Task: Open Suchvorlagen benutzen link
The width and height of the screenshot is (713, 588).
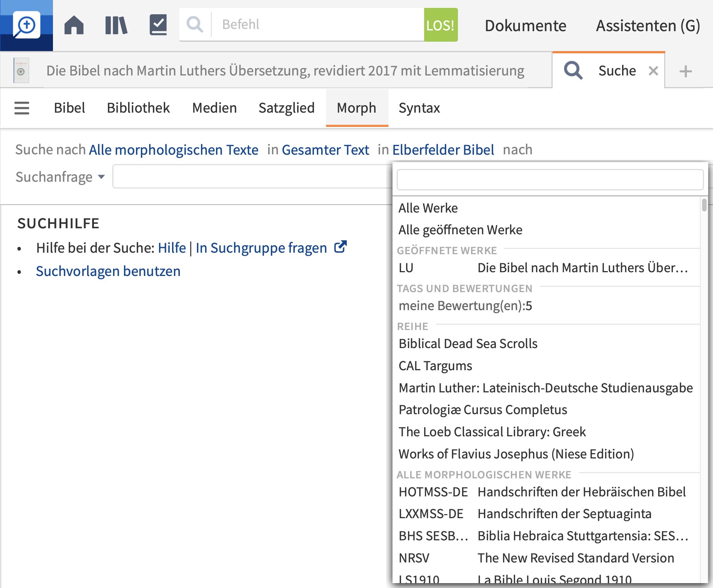Action: pyautogui.click(x=108, y=271)
